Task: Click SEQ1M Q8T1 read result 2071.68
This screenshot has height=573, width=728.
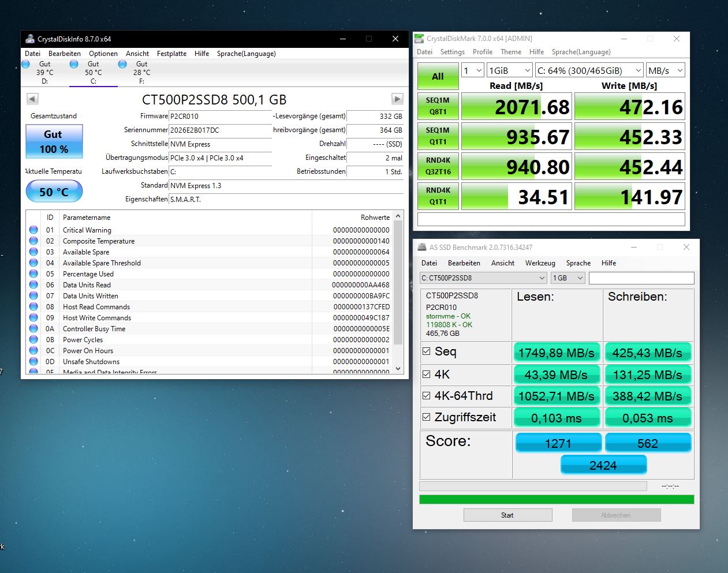Action: pyautogui.click(x=517, y=107)
